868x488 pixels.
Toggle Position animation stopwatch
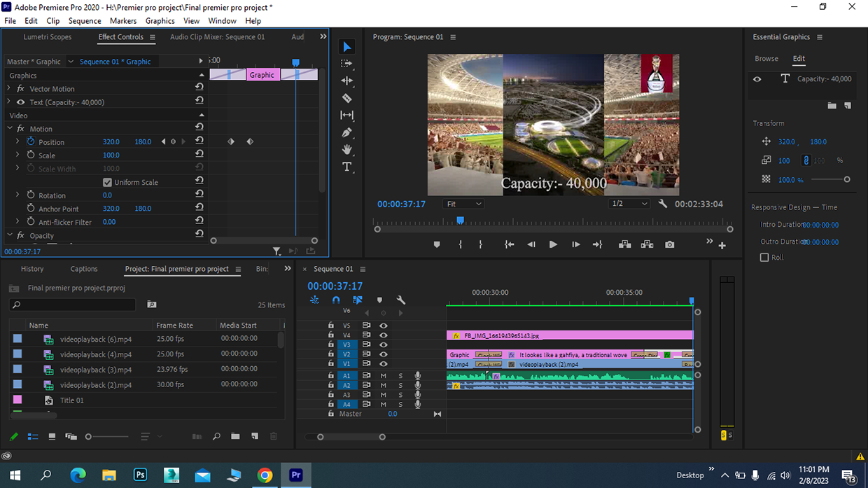click(x=31, y=141)
